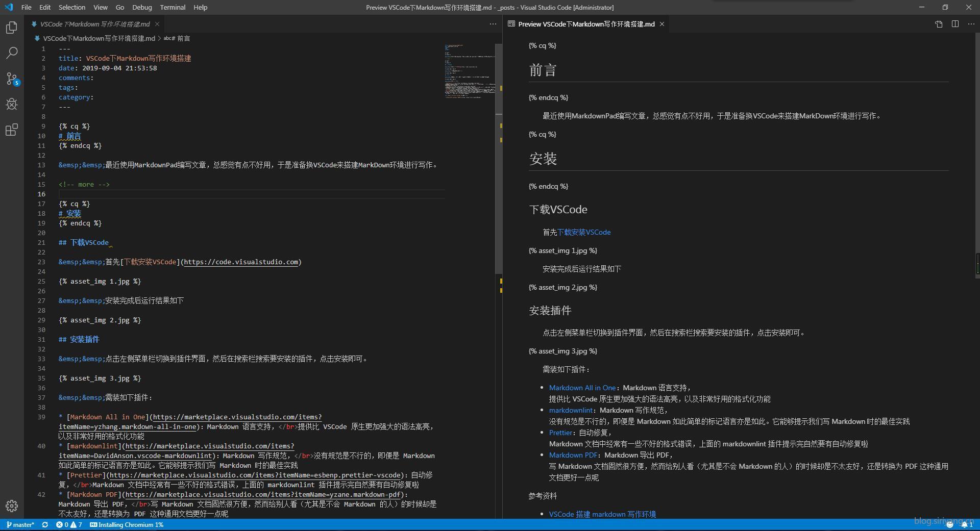Click synchronize changes icon in status bar

(45, 525)
